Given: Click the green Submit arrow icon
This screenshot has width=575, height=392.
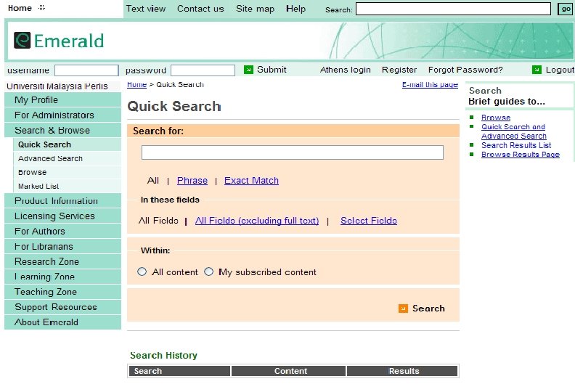Looking at the screenshot, I should 248,69.
